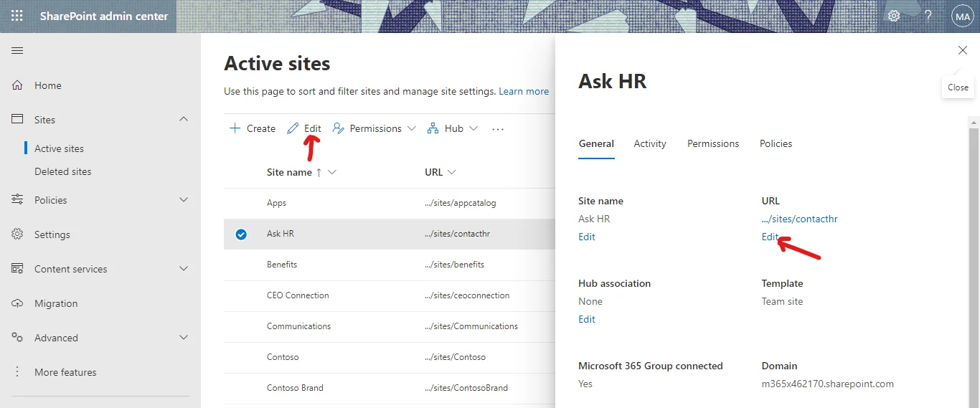Click the .../sites/ceoconnection URL cell
Screen dimensions: 980x408
(467, 295)
